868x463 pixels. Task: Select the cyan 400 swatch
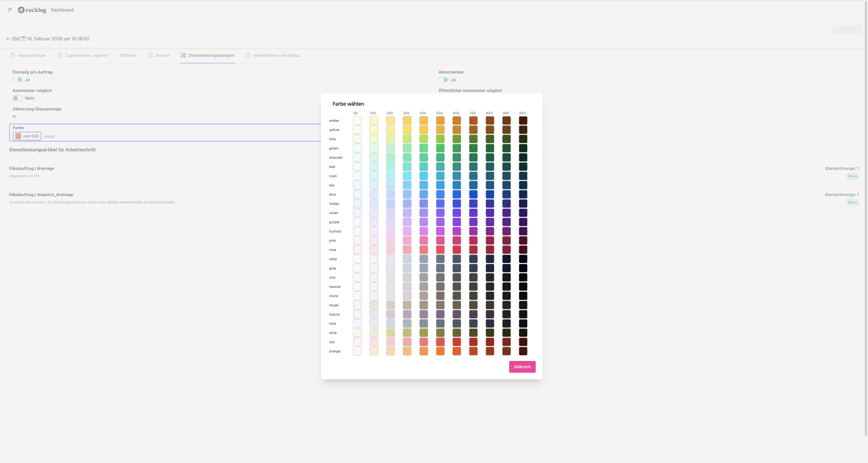coord(424,176)
